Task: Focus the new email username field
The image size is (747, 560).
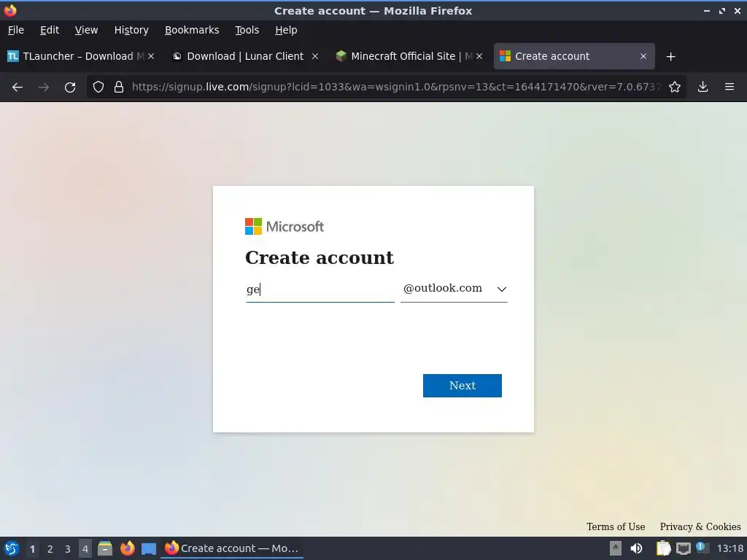Action: point(320,289)
